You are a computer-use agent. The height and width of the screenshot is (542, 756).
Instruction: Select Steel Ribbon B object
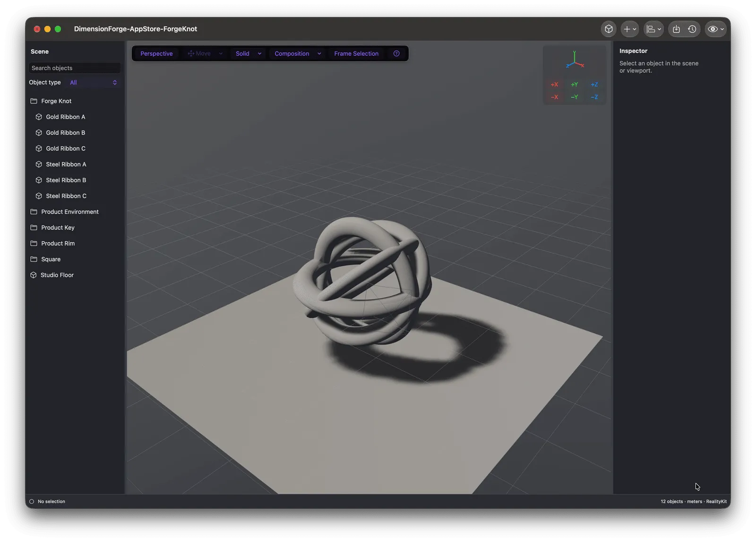point(75,181)
